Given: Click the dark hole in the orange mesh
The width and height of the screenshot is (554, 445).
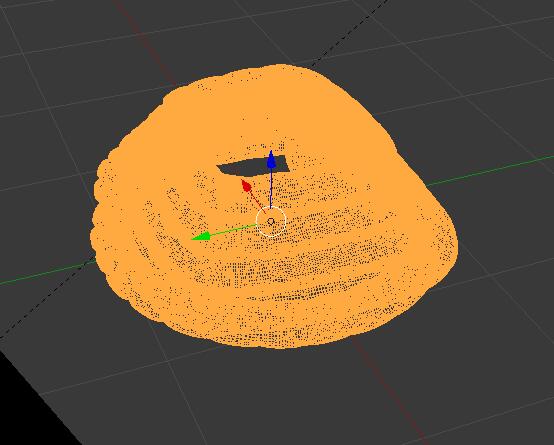Looking at the screenshot, I should (x=253, y=166).
